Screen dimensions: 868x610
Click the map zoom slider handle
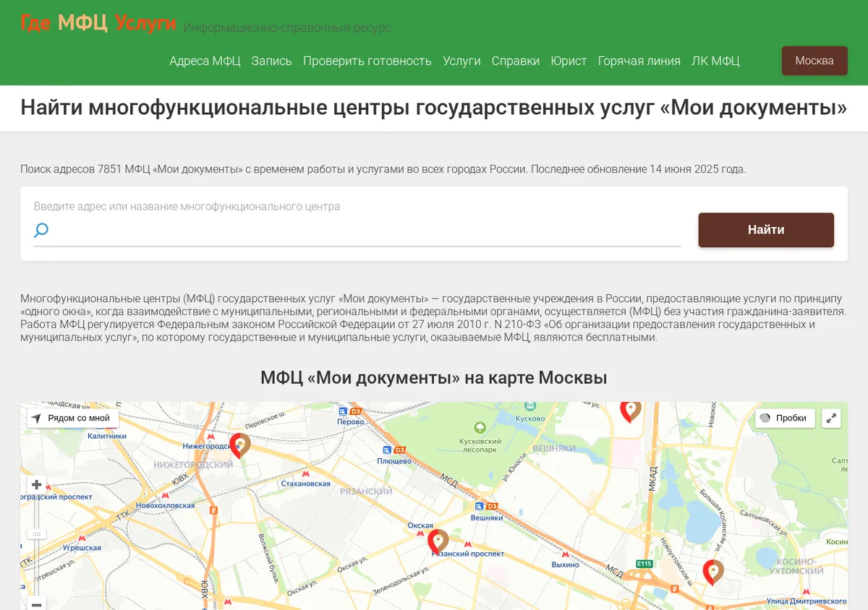(x=36, y=533)
